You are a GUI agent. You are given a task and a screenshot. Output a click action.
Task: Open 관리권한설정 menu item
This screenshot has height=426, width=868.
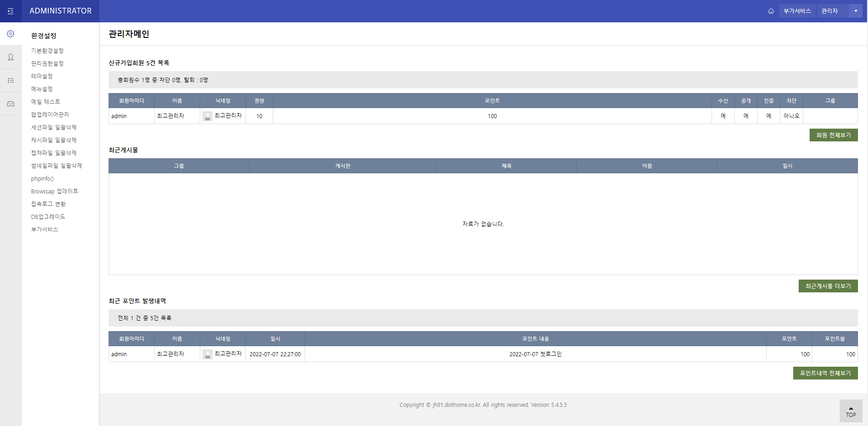pos(47,63)
